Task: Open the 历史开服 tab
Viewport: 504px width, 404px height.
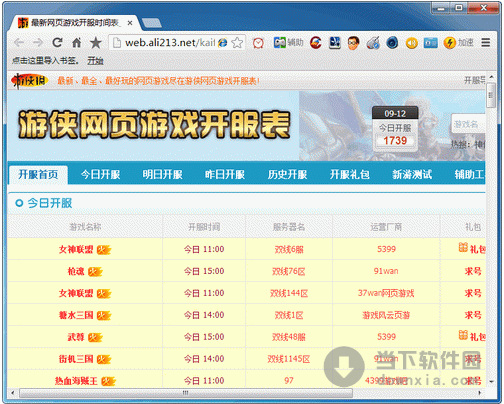Action: [x=287, y=174]
